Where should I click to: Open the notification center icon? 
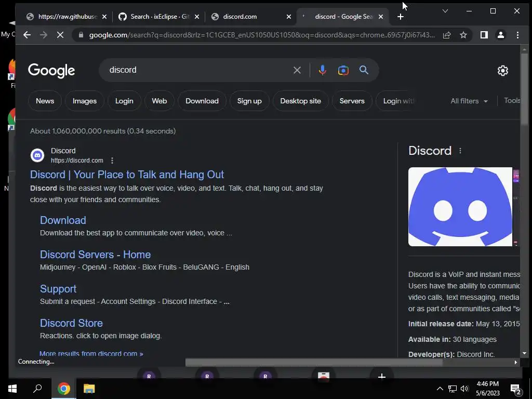point(516,389)
